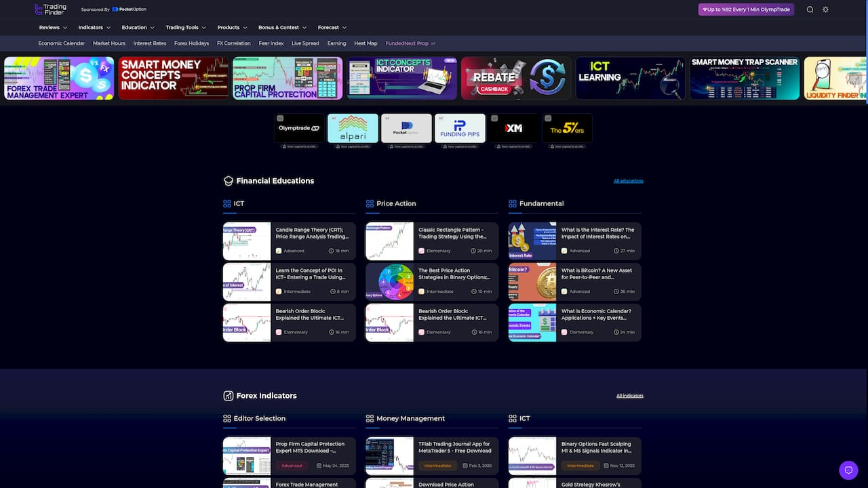Open the Smart Money Concepts Indicator banner
The height and width of the screenshot is (488, 868).
(x=173, y=77)
